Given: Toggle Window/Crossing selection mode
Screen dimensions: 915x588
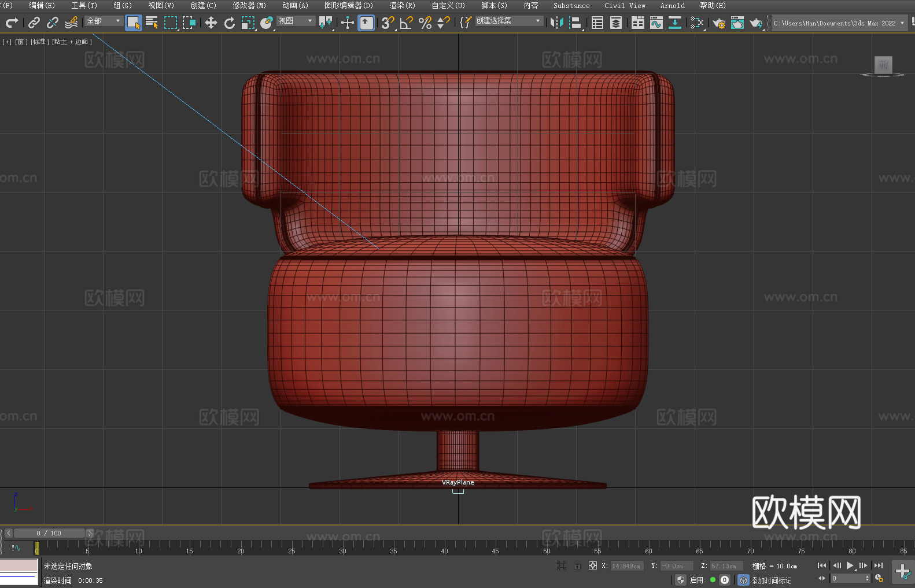Looking at the screenshot, I should point(189,23).
